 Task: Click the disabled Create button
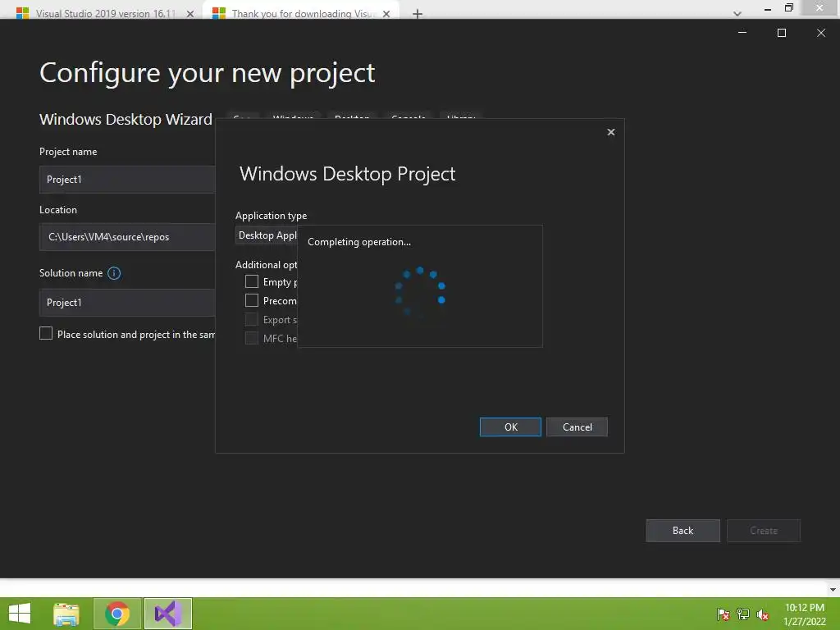(x=764, y=531)
